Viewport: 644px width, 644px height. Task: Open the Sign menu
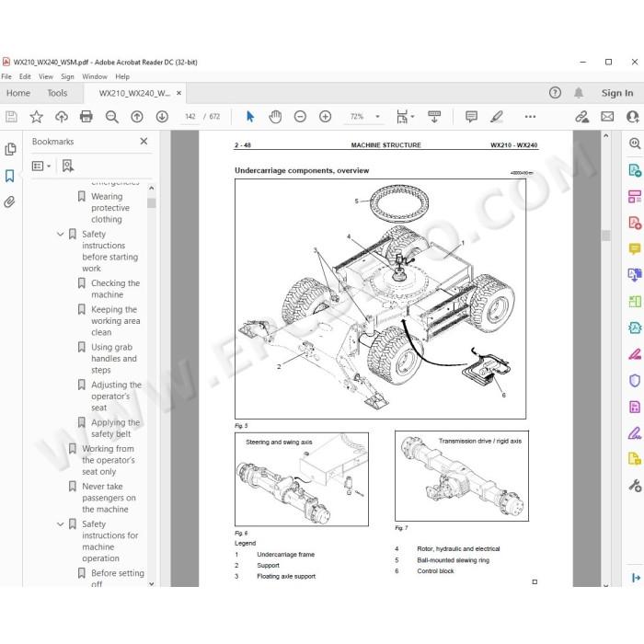[67, 76]
